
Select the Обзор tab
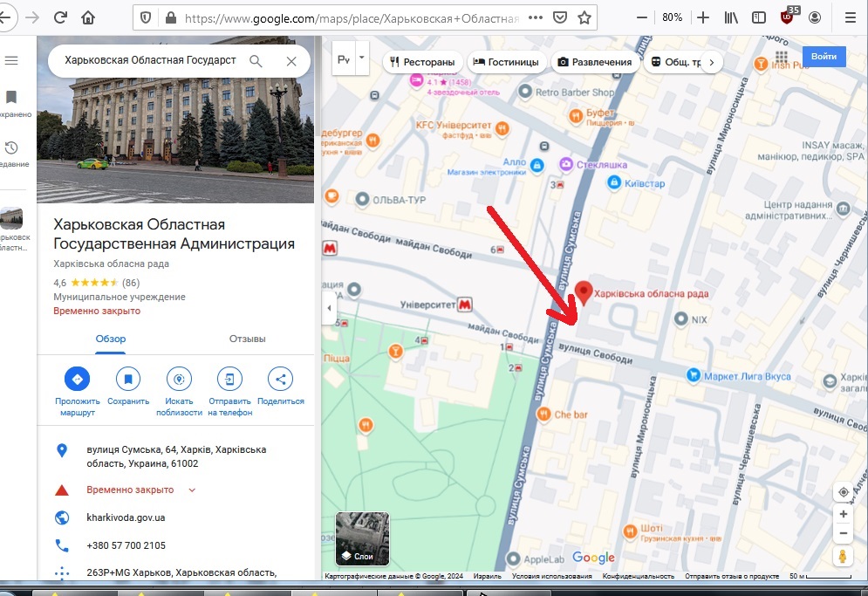[111, 339]
